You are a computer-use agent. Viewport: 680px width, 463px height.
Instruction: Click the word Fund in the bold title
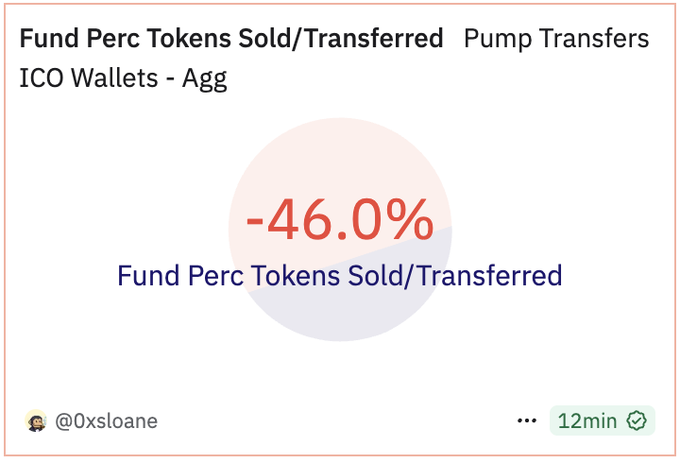click(x=49, y=38)
